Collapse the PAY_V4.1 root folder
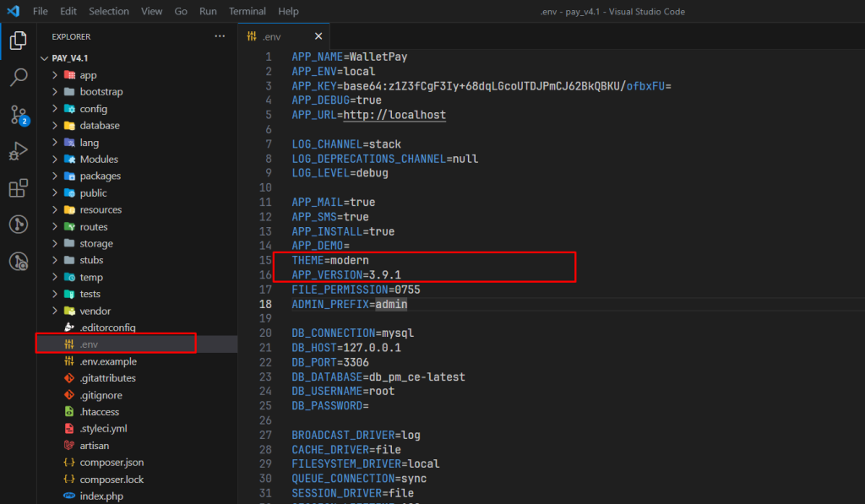865x504 pixels. (45, 58)
